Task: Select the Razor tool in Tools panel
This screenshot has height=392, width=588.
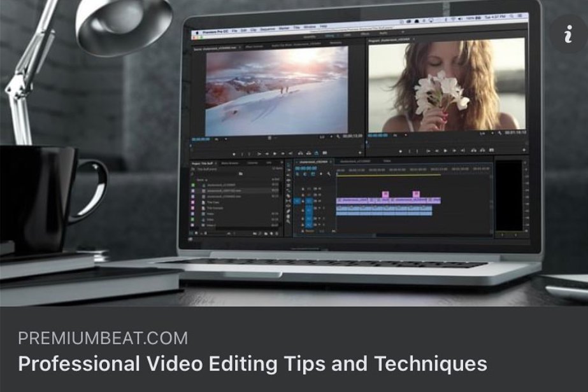Action: click(288, 196)
